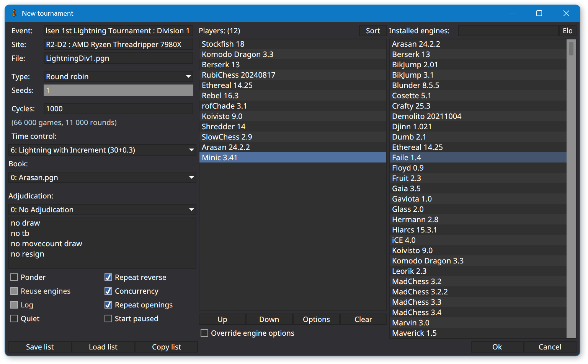
Task: Toggle the Log checkbox
Action: (x=14, y=305)
